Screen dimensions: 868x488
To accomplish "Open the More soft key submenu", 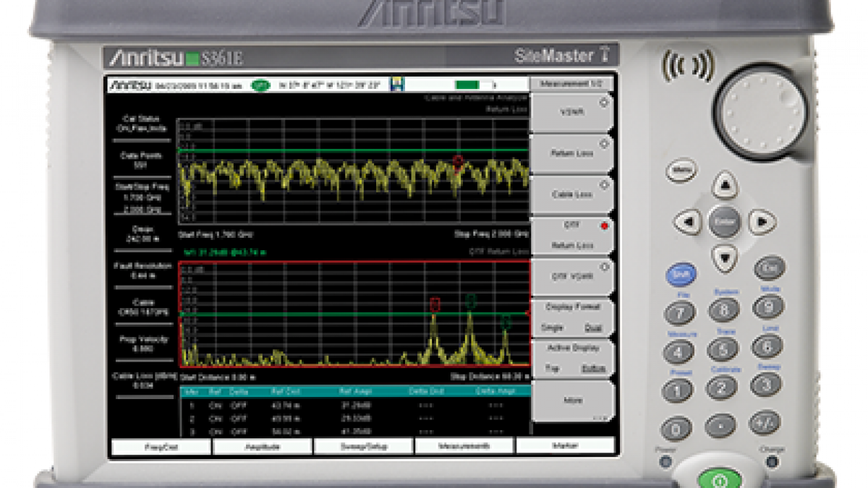I will click(573, 401).
